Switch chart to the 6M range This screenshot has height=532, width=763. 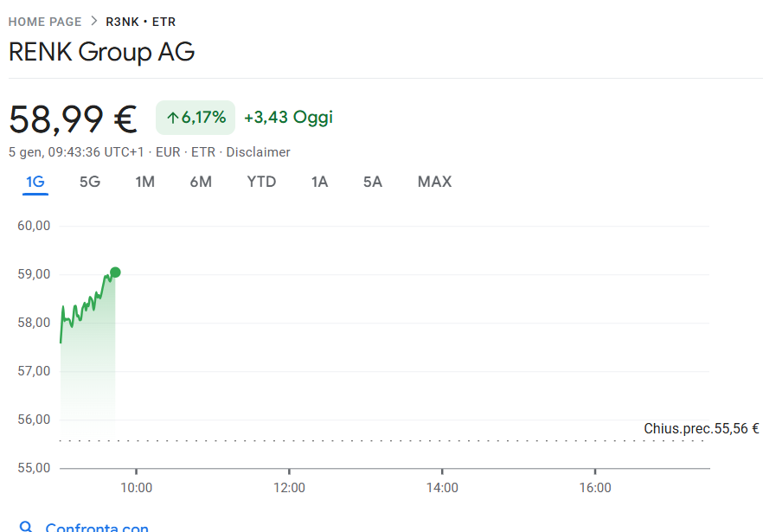point(201,182)
